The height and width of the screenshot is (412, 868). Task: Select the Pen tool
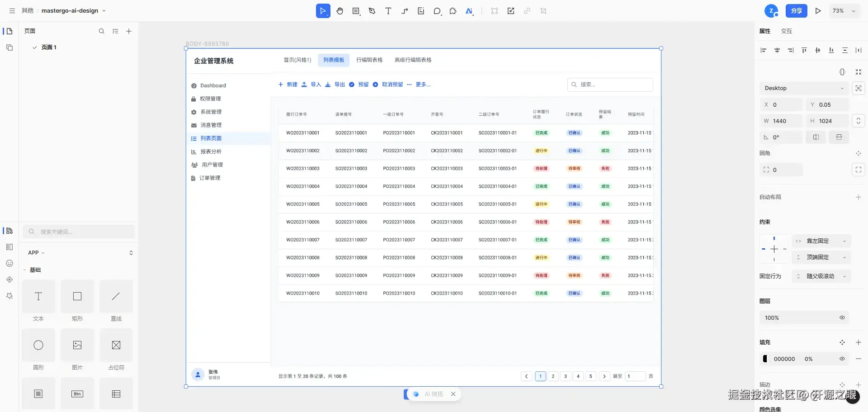pyautogui.click(x=372, y=11)
